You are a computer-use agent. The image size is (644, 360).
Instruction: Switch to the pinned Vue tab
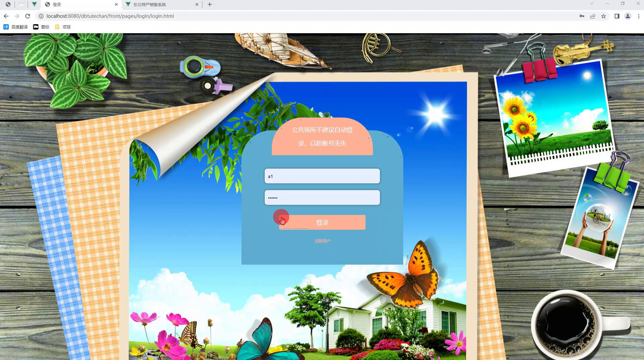point(34,4)
